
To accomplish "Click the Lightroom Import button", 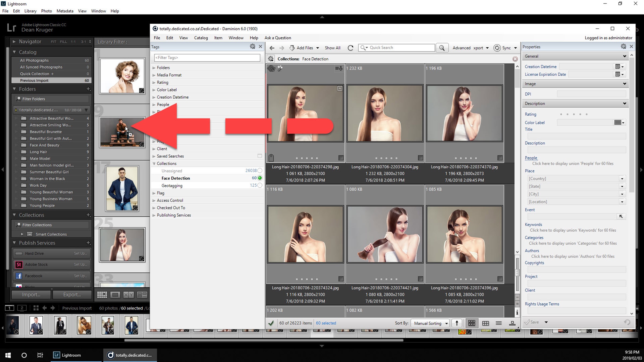I will pos(31,294).
